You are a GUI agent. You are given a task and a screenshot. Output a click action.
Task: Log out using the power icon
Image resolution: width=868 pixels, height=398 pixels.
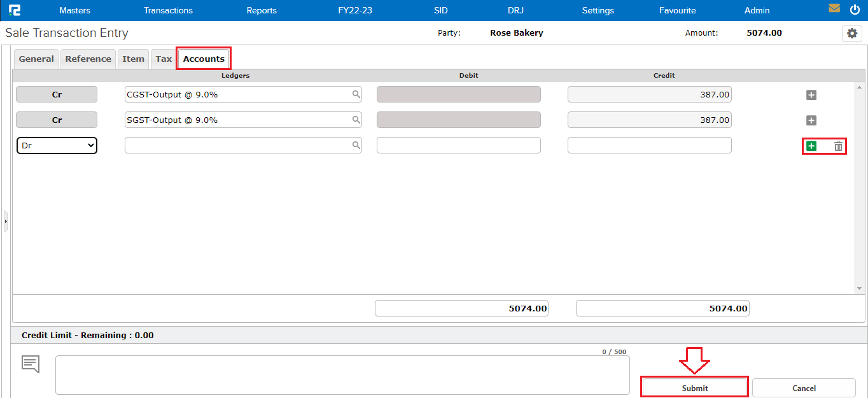point(855,9)
